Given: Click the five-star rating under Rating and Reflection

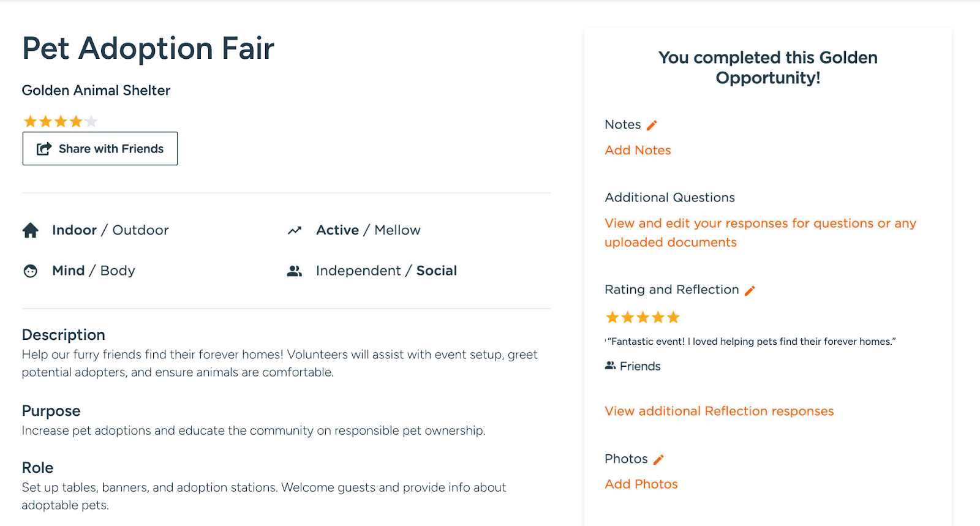Looking at the screenshot, I should (x=643, y=317).
